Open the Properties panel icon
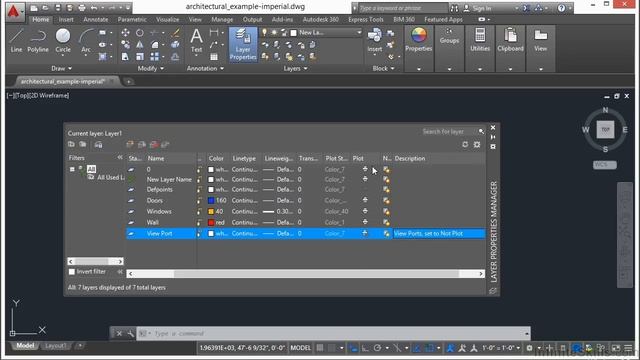The image size is (640, 360). (418, 40)
